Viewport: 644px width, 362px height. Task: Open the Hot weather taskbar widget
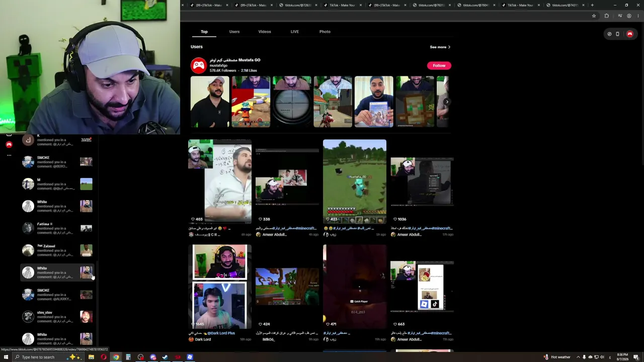pos(557,357)
